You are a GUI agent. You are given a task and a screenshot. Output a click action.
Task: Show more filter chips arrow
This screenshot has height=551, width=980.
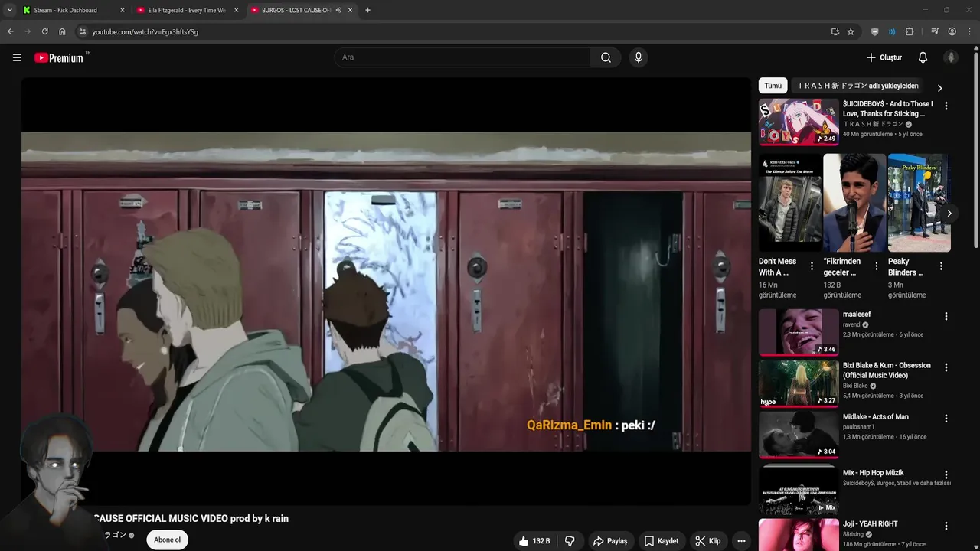[939, 88]
